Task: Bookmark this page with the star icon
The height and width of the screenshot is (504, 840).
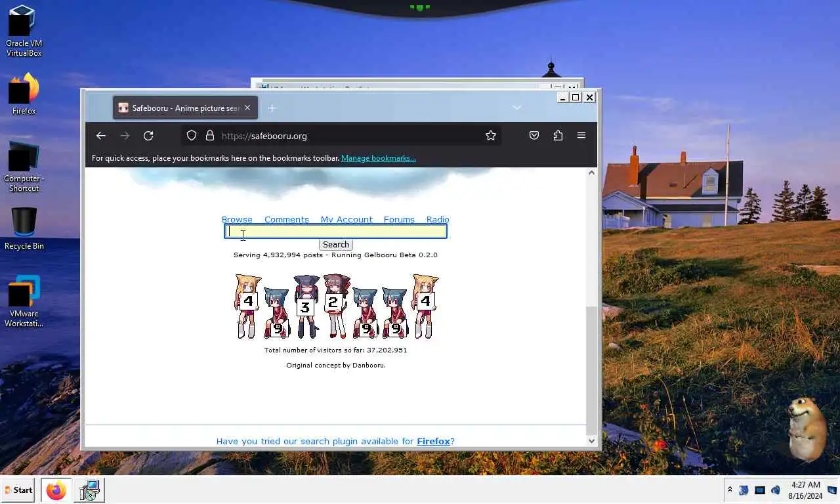Action: coord(491,135)
